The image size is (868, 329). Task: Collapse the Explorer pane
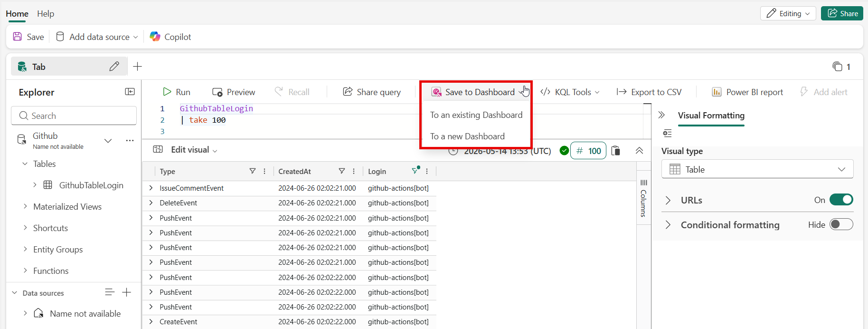(130, 92)
